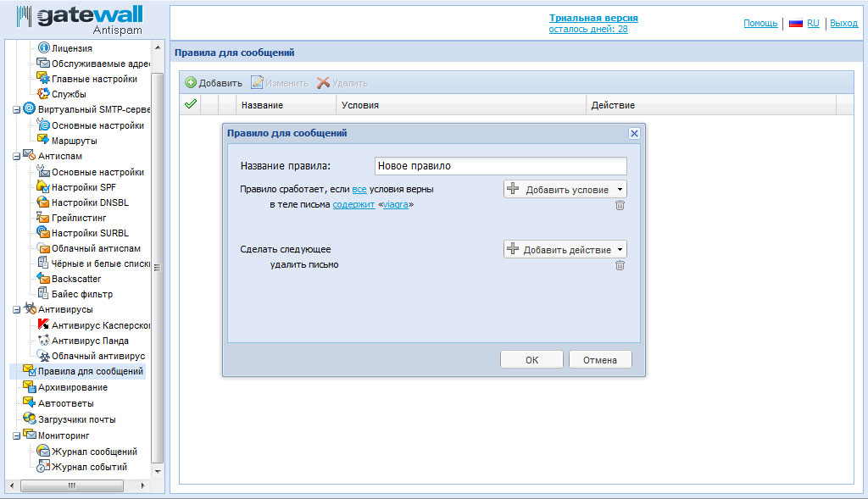Click the sidebar scroll down arrow
Screen dimensions: 868x499
[x=158, y=471]
